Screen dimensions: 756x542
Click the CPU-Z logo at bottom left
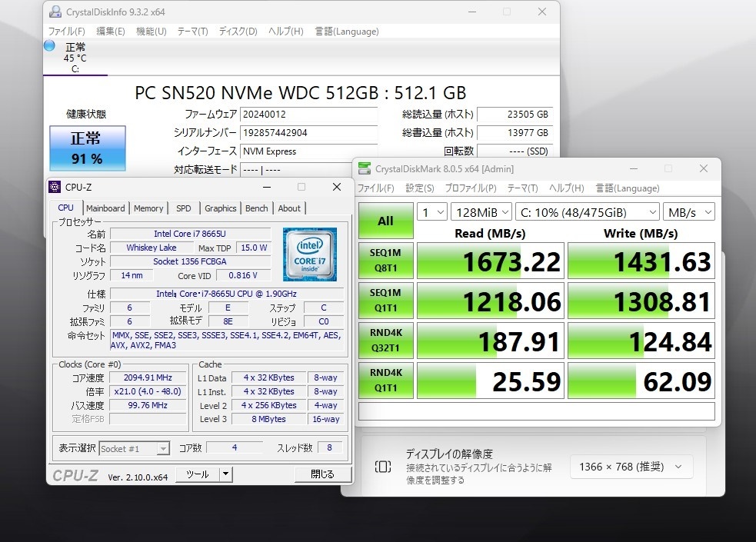(x=75, y=476)
